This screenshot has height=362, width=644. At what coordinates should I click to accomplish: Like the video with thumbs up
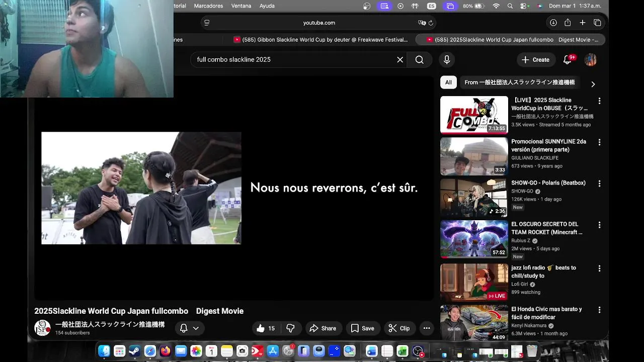[x=266, y=328]
